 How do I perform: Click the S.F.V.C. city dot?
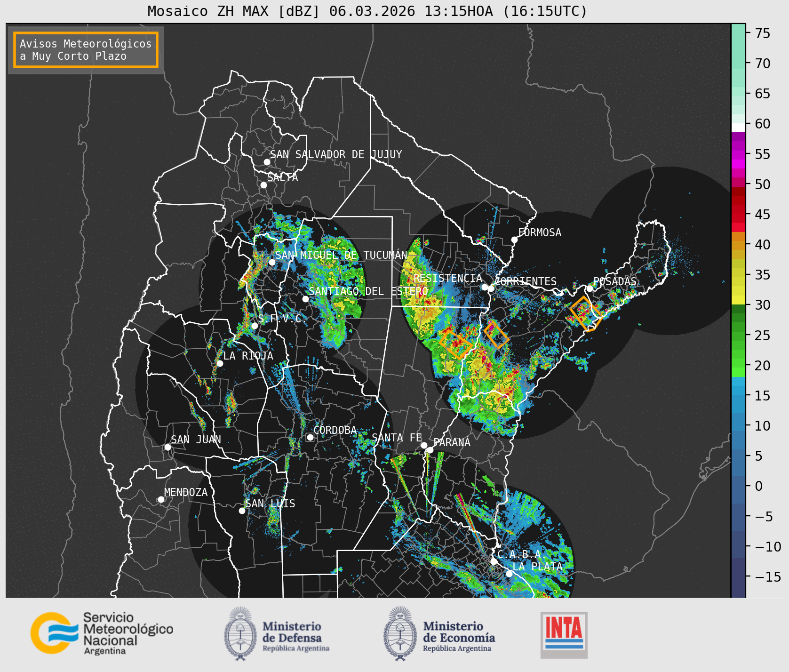coord(255,326)
